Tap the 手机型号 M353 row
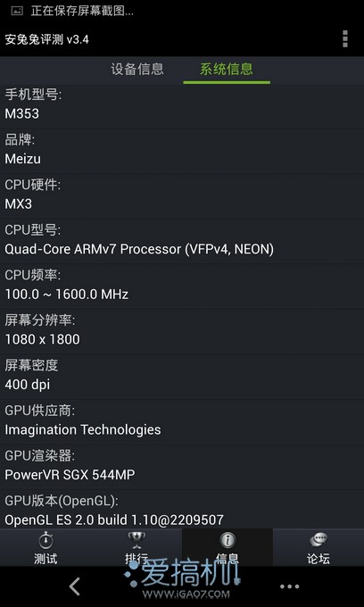The image size is (364, 607). click(x=182, y=104)
